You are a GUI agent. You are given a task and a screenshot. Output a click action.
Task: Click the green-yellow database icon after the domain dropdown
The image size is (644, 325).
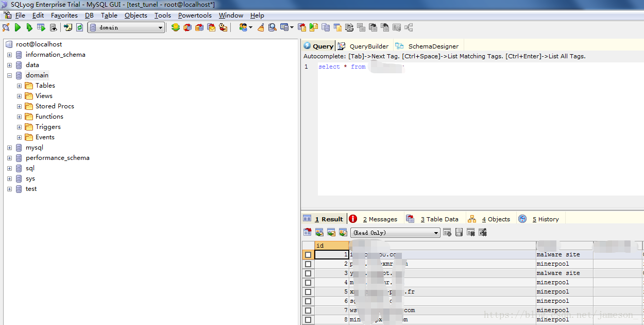(x=175, y=27)
